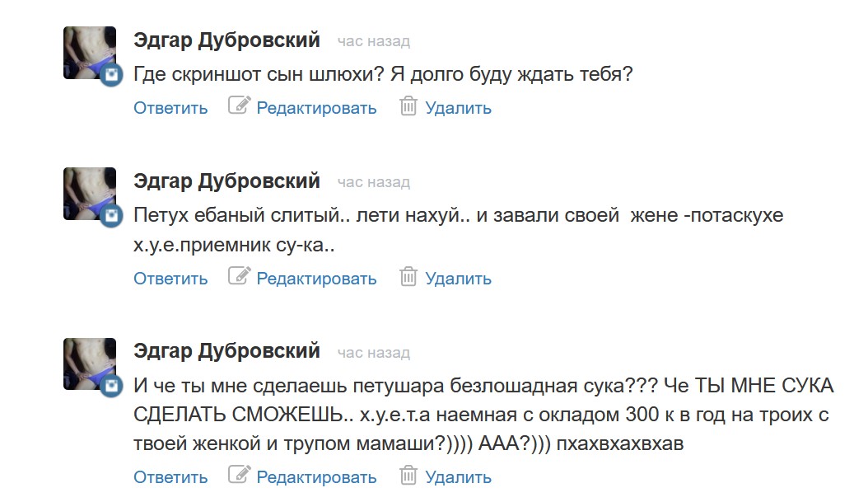Click the "Редактировать" text link on the first comment
This screenshot has height=502, width=868.
pyautogui.click(x=316, y=108)
